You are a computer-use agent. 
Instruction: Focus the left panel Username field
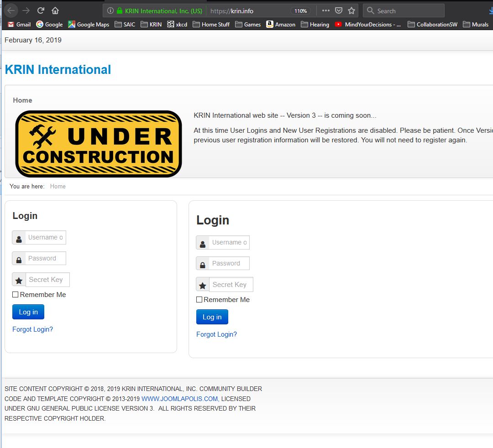coord(46,238)
